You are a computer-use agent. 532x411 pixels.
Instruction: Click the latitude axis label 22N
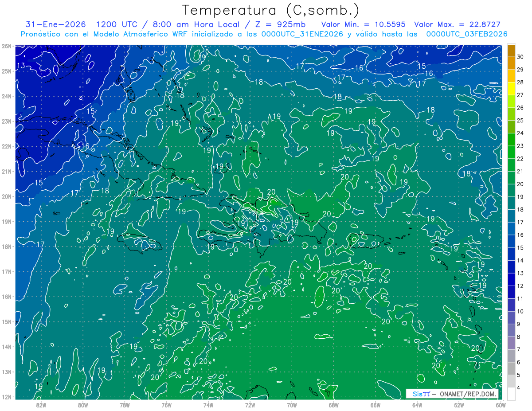pyautogui.click(x=6, y=146)
